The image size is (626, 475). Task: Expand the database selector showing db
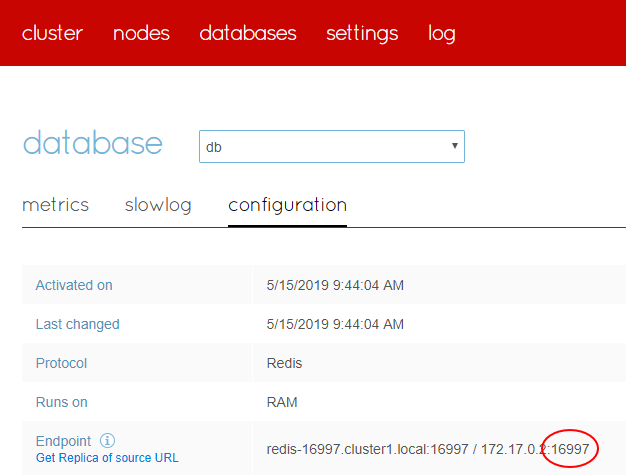[331, 146]
